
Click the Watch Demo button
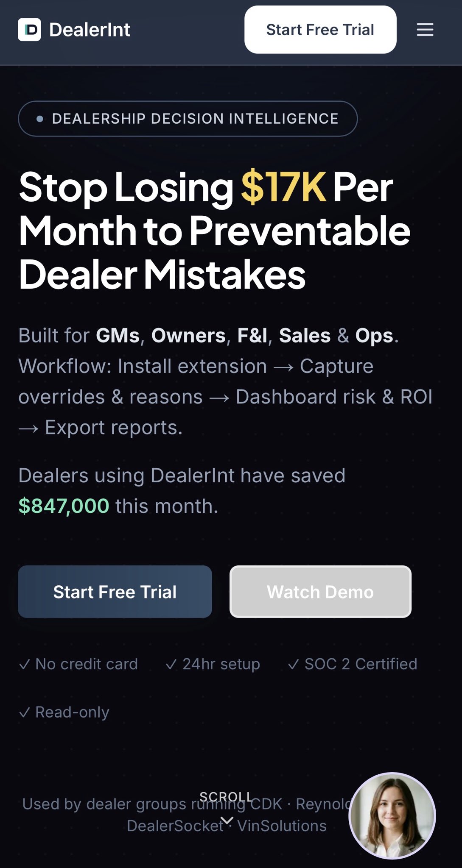320,592
